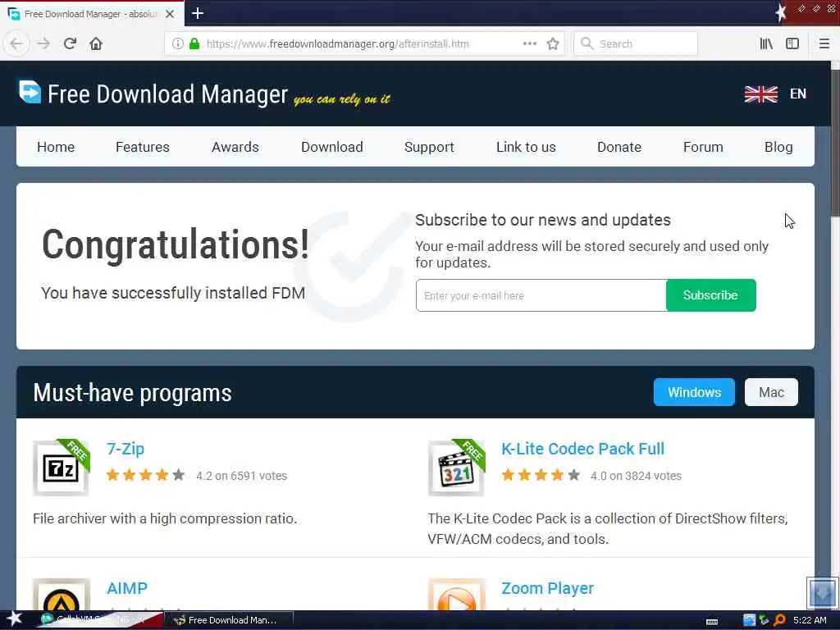The width and height of the screenshot is (840, 630).
Task: Click the address bar URL
Action: tap(337, 44)
